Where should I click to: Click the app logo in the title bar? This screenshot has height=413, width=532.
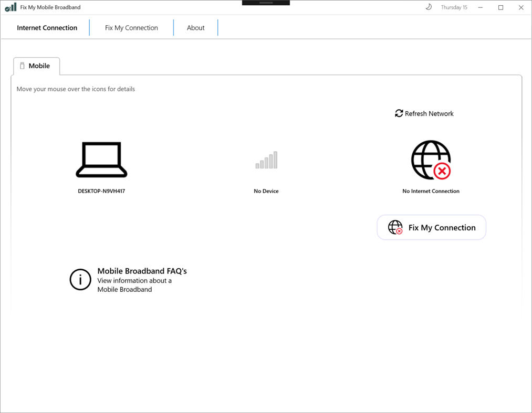[x=10, y=7]
